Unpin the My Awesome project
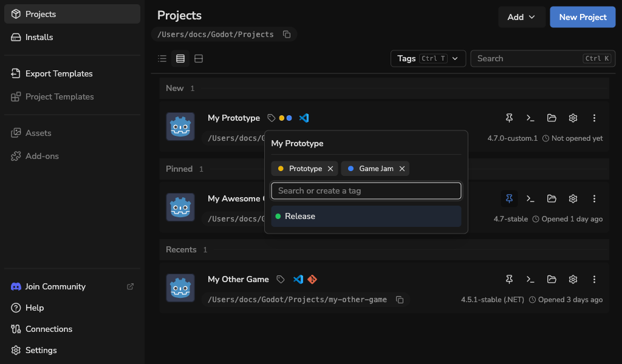This screenshot has width=622, height=364. coord(510,199)
